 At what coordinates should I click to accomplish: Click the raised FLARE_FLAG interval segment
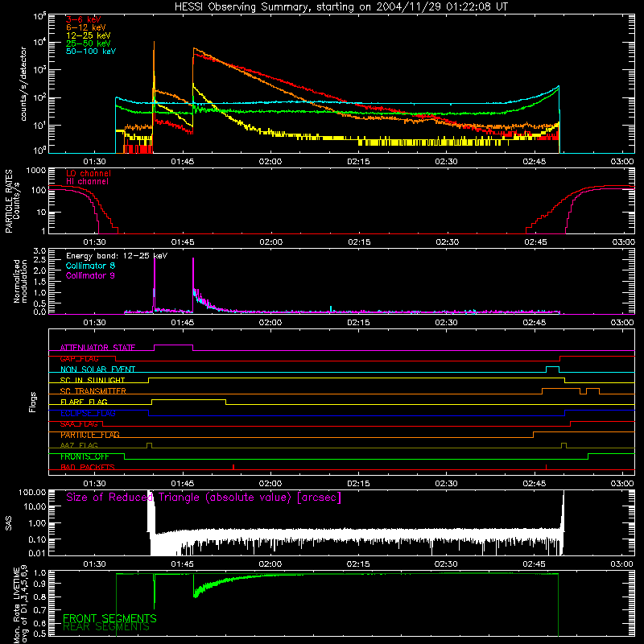(188, 399)
